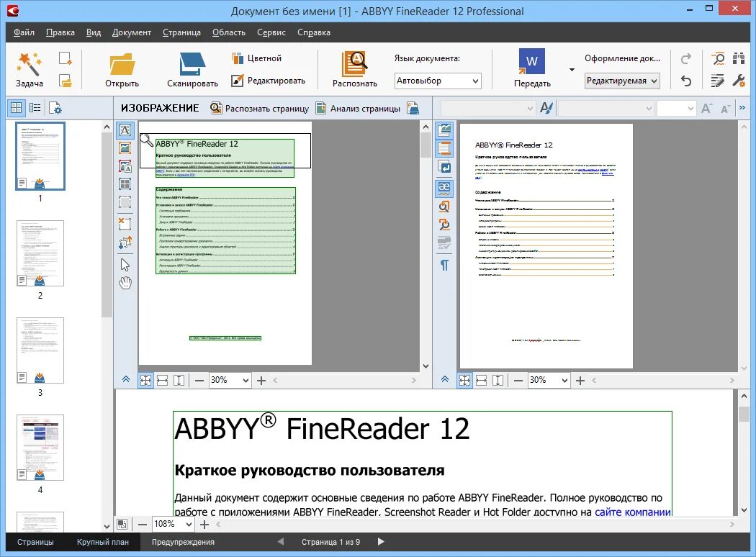Toggle the Цветной color mode
The image size is (756, 557).
pos(256,58)
